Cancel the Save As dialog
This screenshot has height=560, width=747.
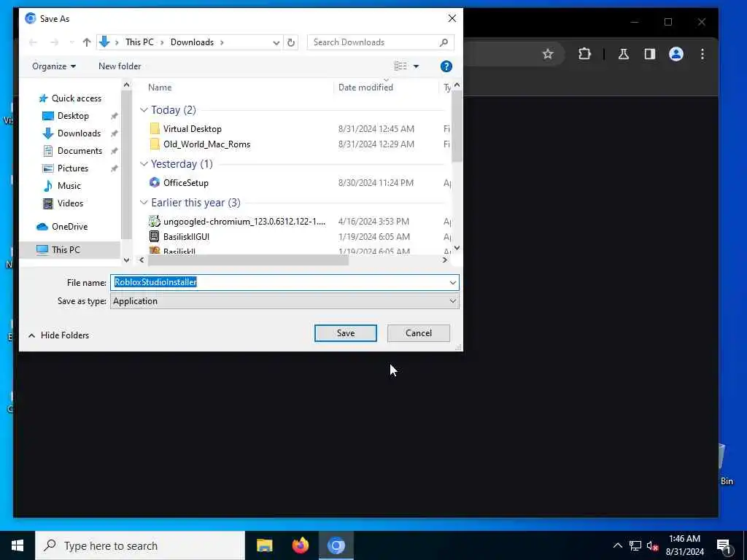pos(418,333)
